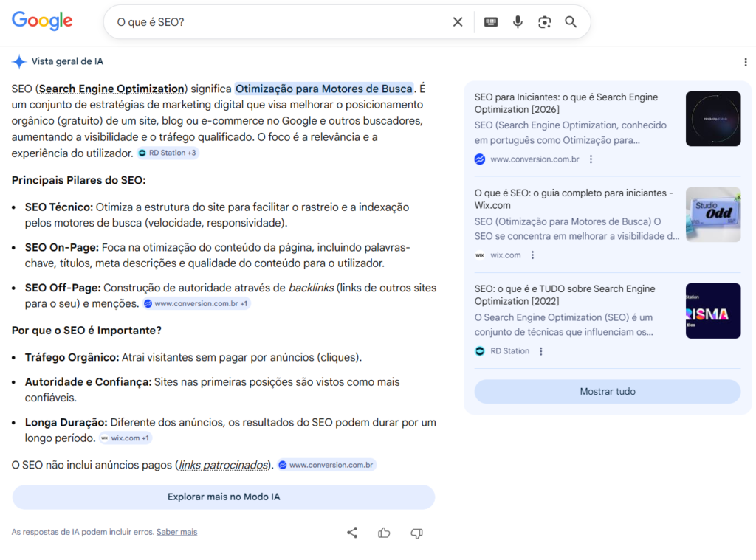The width and height of the screenshot is (756, 560).
Task: Clear the search query with the X icon
Action: (x=458, y=22)
